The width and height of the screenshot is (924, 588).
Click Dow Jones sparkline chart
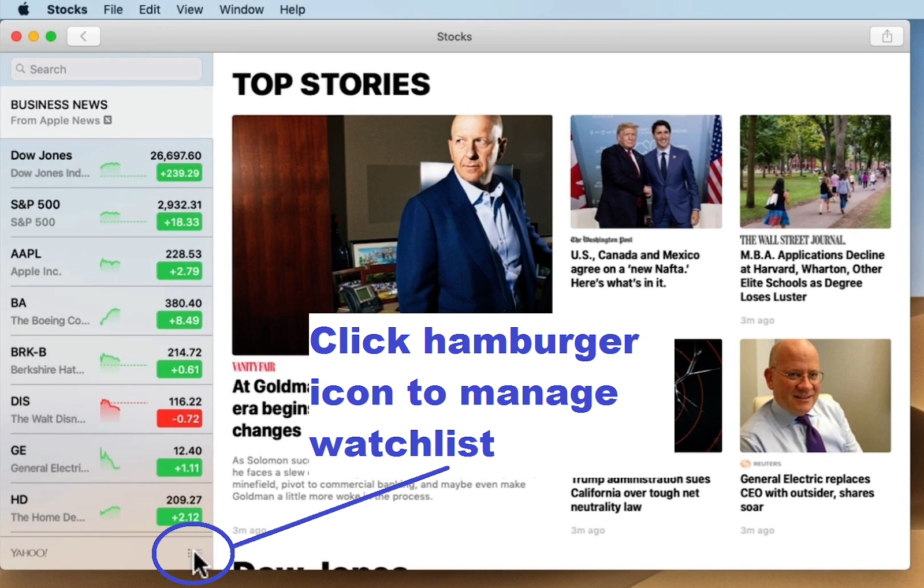click(123, 169)
